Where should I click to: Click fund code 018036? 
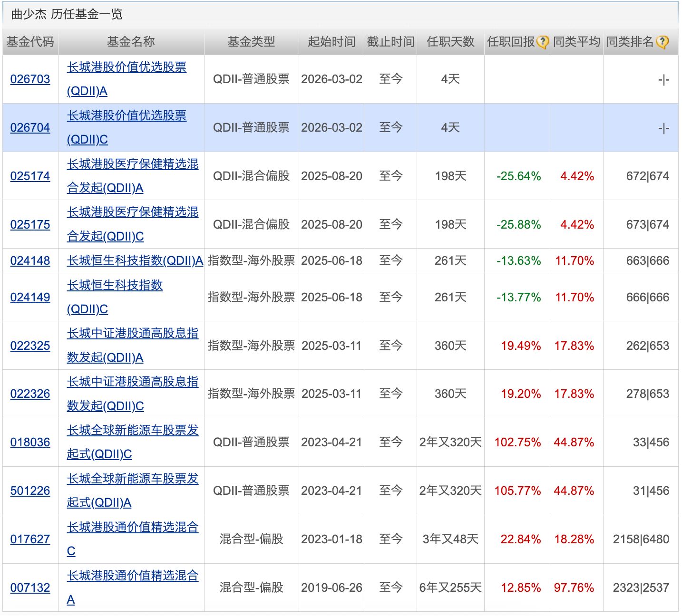coord(30,443)
